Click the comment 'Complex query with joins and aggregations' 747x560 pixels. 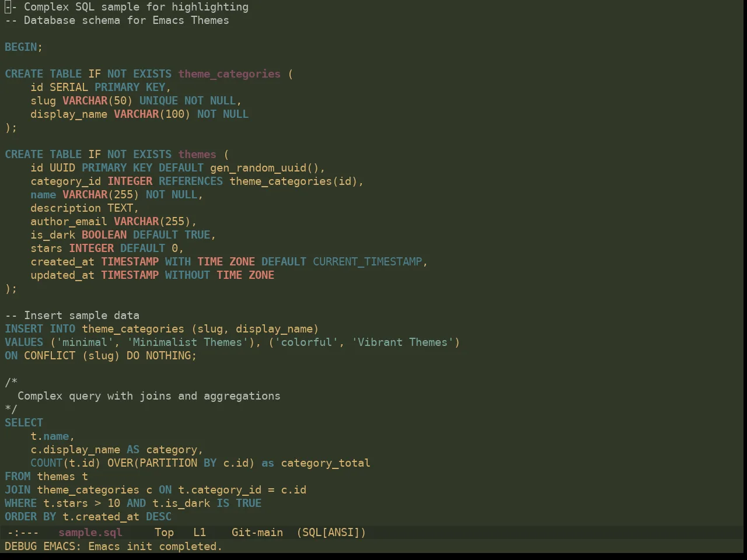(149, 395)
